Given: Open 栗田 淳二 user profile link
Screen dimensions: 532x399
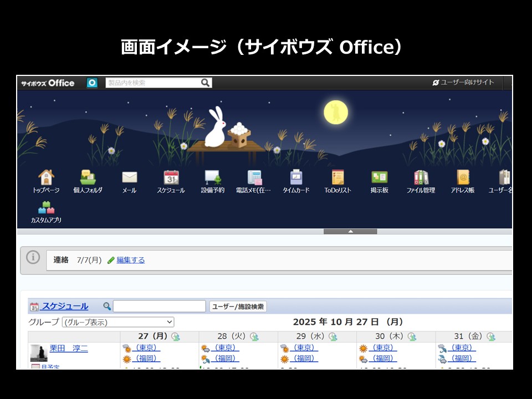Looking at the screenshot, I should [x=69, y=349].
